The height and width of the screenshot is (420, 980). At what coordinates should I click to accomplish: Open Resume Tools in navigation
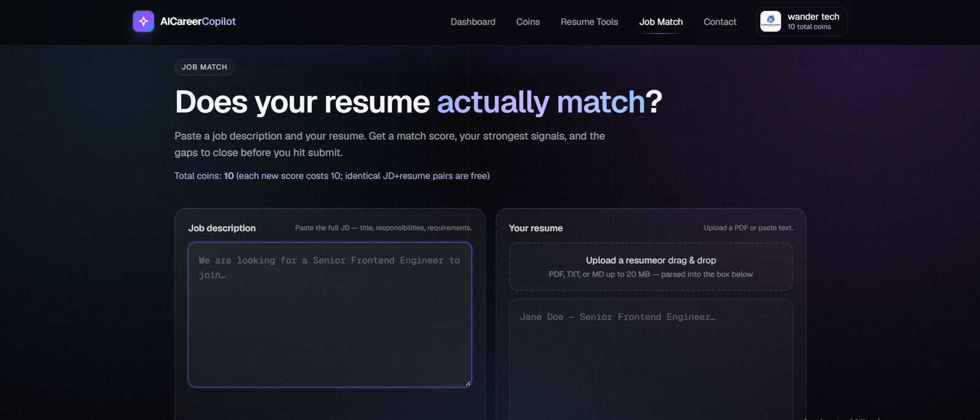point(589,21)
